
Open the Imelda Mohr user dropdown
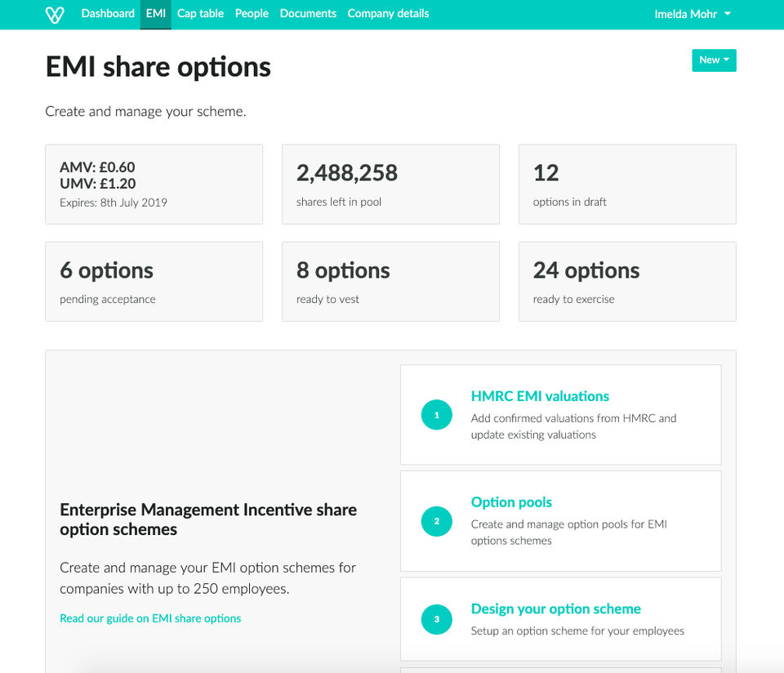693,14
